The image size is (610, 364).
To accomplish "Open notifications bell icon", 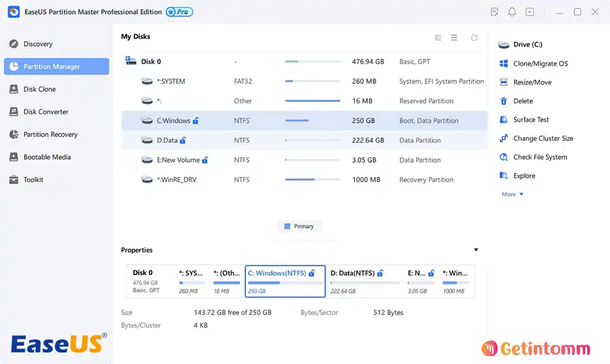I will [512, 11].
